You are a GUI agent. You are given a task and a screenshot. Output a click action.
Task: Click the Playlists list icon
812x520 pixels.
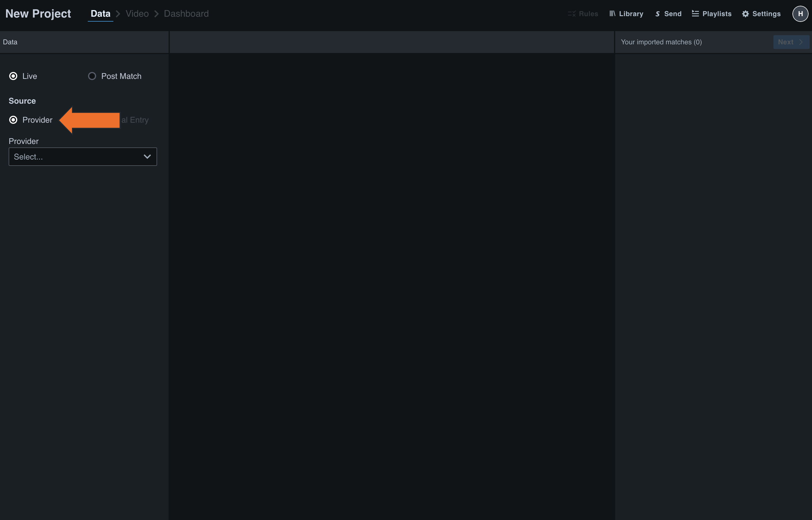tap(695, 14)
